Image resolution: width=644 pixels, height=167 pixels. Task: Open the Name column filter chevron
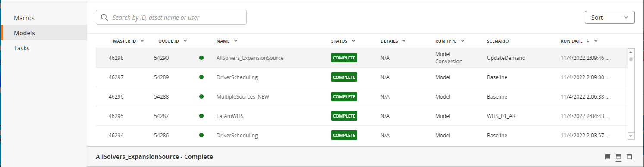pyautogui.click(x=236, y=41)
